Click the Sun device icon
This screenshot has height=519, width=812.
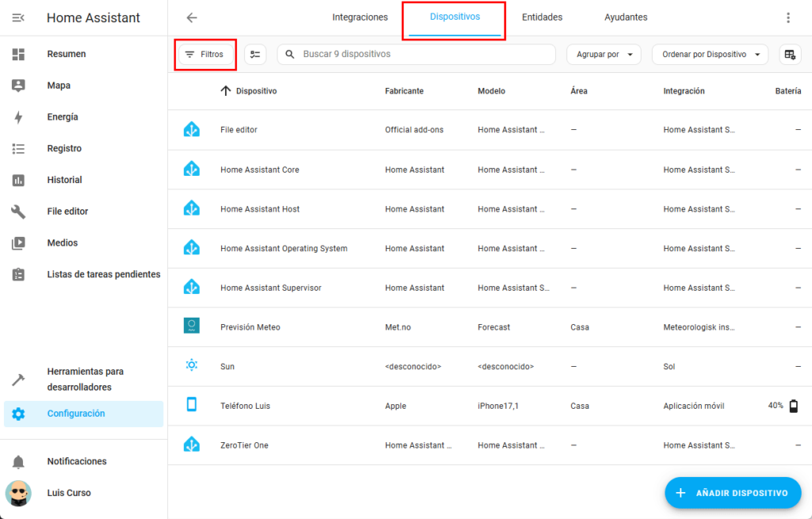tap(191, 365)
